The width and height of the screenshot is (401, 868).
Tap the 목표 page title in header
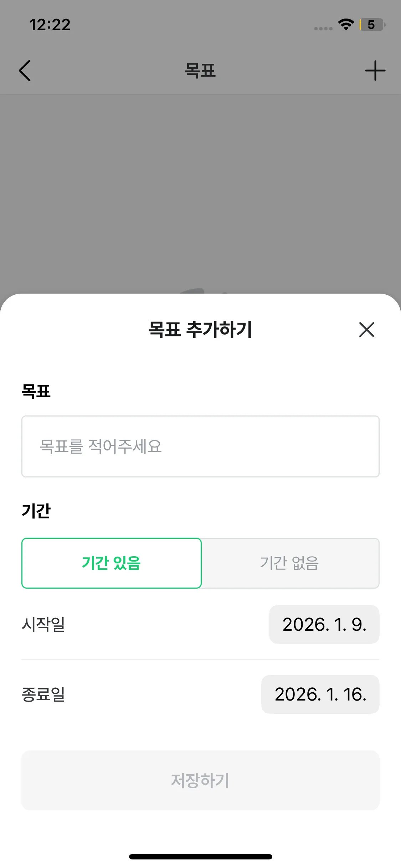[x=200, y=71]
